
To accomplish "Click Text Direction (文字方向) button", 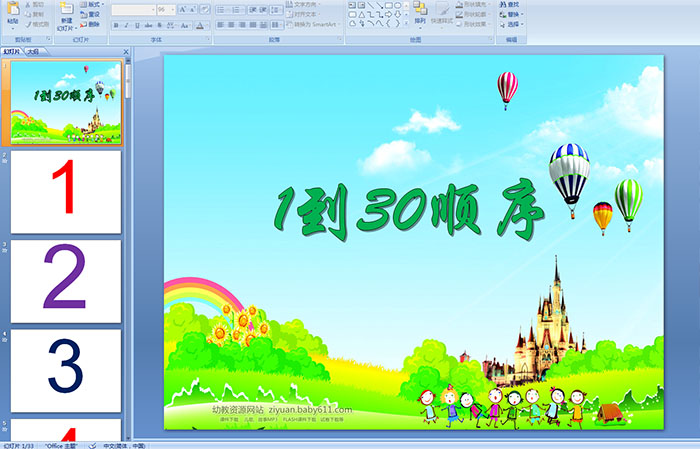I will 303,4.
